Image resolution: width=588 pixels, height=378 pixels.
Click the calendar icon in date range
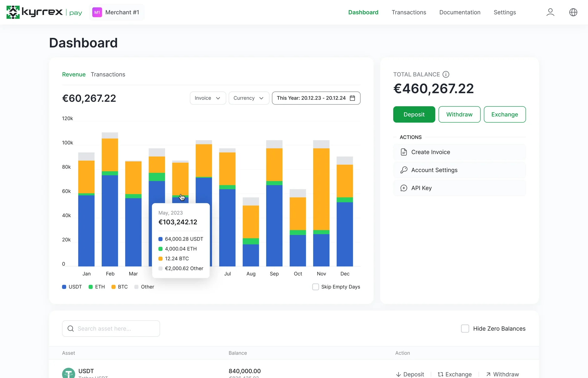pos(352,98)
